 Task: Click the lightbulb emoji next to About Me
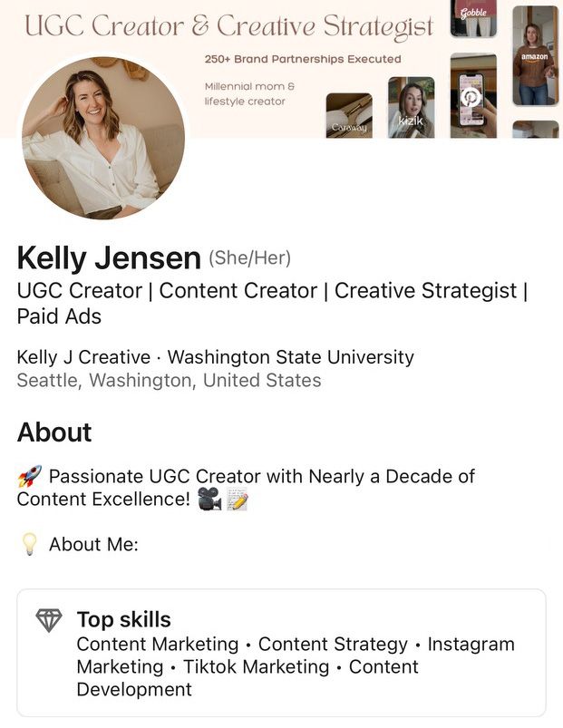pos(29,544)
